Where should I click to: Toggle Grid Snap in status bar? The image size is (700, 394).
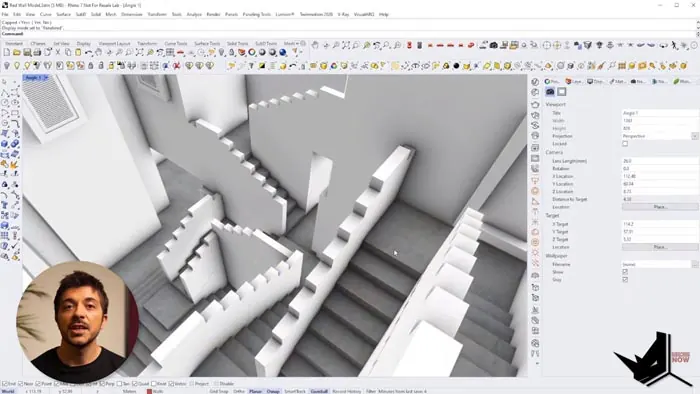click(219, 391)
